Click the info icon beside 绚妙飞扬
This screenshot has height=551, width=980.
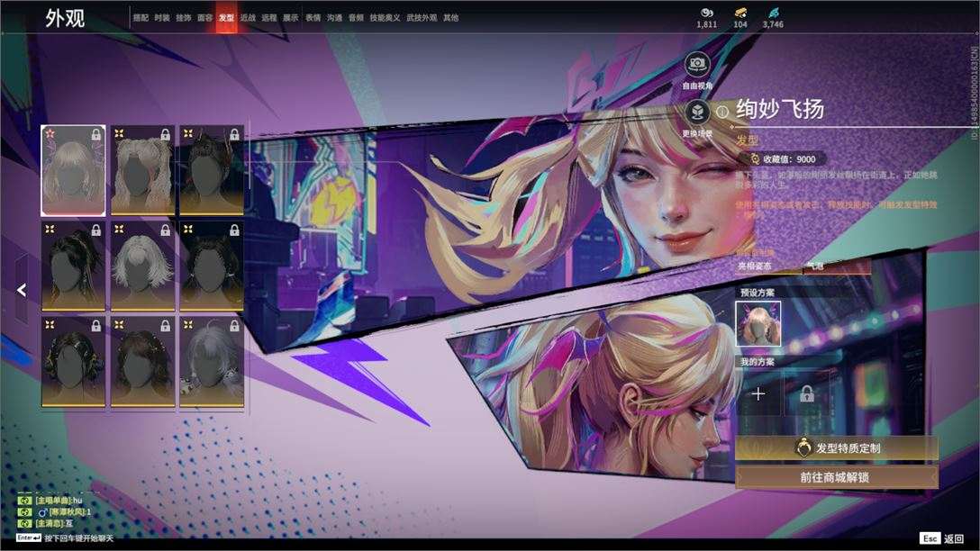pos(722,112)
